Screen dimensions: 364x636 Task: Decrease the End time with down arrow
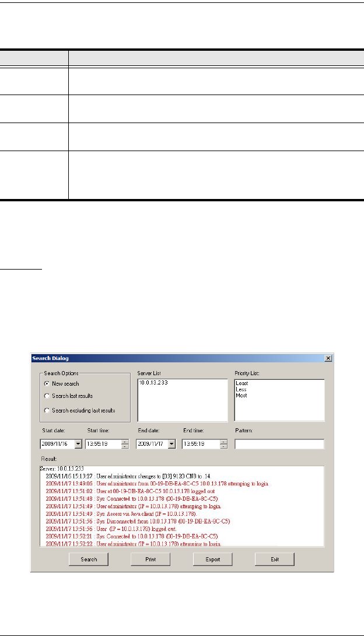point(223,446)
